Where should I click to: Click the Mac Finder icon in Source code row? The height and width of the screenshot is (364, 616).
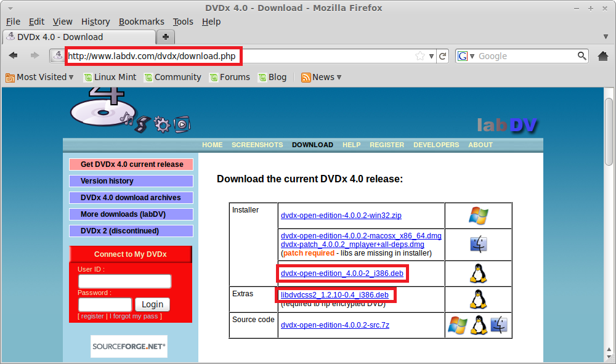coord(499,325)
